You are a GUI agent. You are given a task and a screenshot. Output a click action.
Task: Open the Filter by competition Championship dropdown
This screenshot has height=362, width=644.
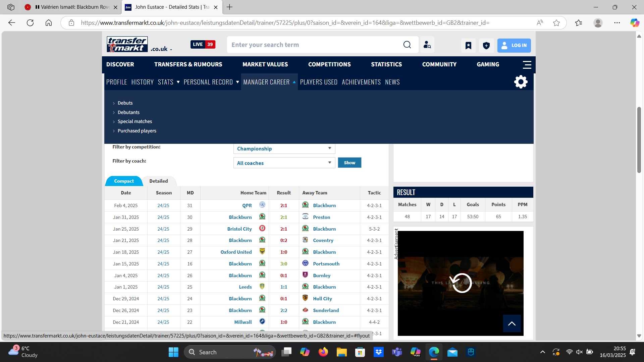pyautogui.click(x=284, y=148)
